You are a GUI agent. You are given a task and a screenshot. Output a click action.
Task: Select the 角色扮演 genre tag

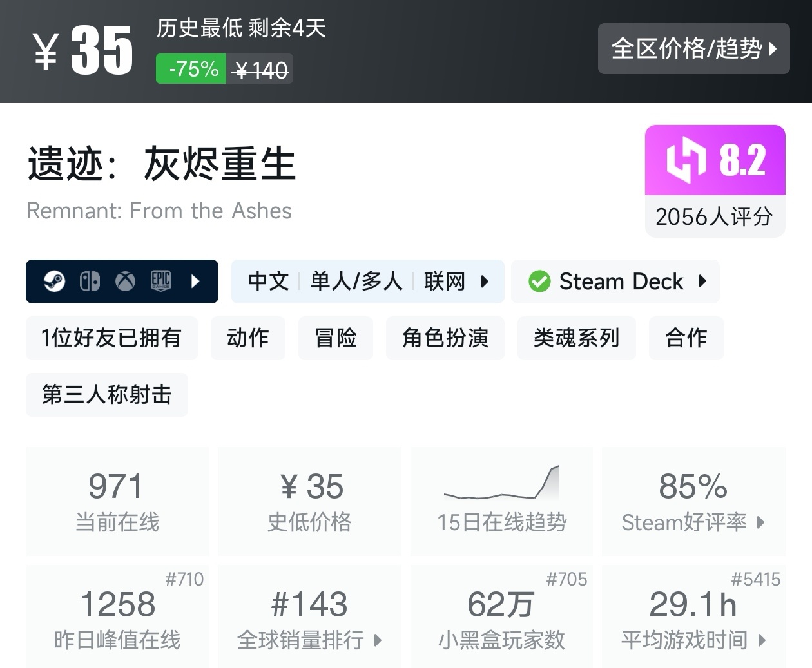tap(445, 338)
